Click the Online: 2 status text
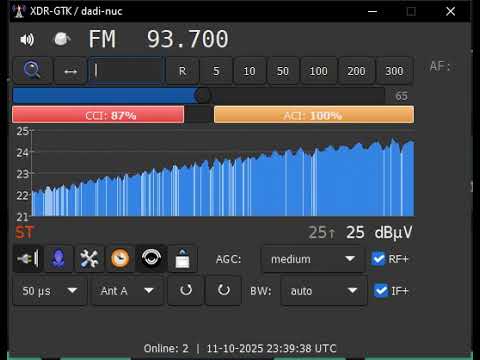Image resolution: width=480 pixels, height=360 pixels. click(x=166, y=348)
